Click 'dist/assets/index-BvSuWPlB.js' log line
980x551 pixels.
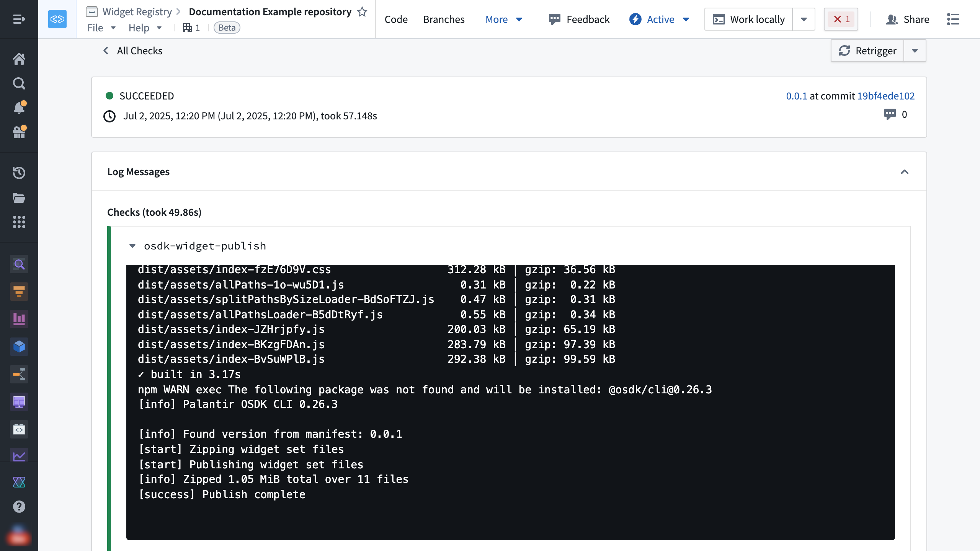pos(231,359)
